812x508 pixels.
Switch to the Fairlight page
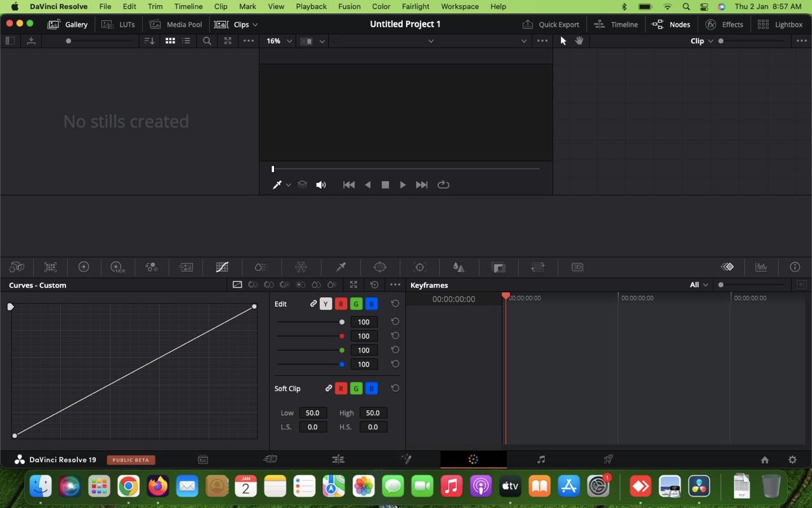tap(541, 459)
